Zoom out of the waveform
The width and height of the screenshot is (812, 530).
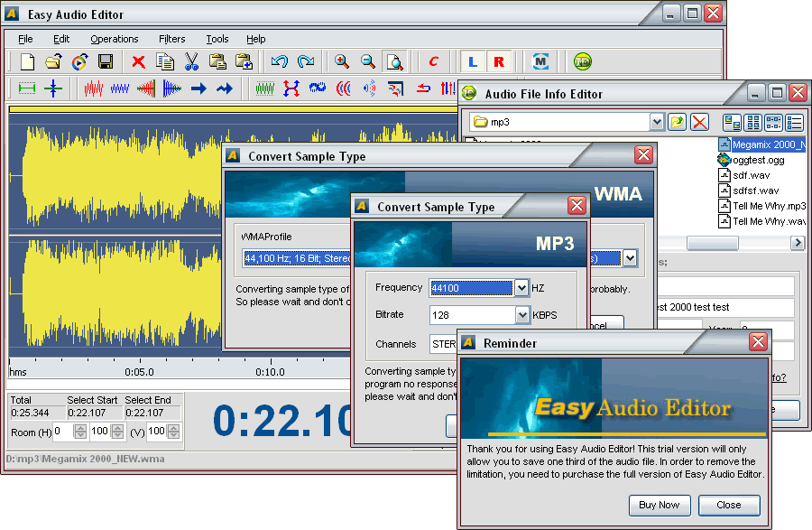tap(368, 61)
